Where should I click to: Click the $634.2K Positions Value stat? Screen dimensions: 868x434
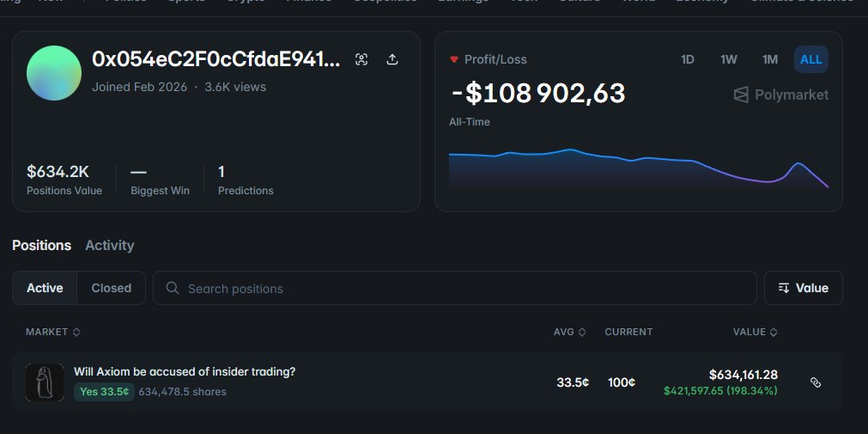click(x=64, y=180)
